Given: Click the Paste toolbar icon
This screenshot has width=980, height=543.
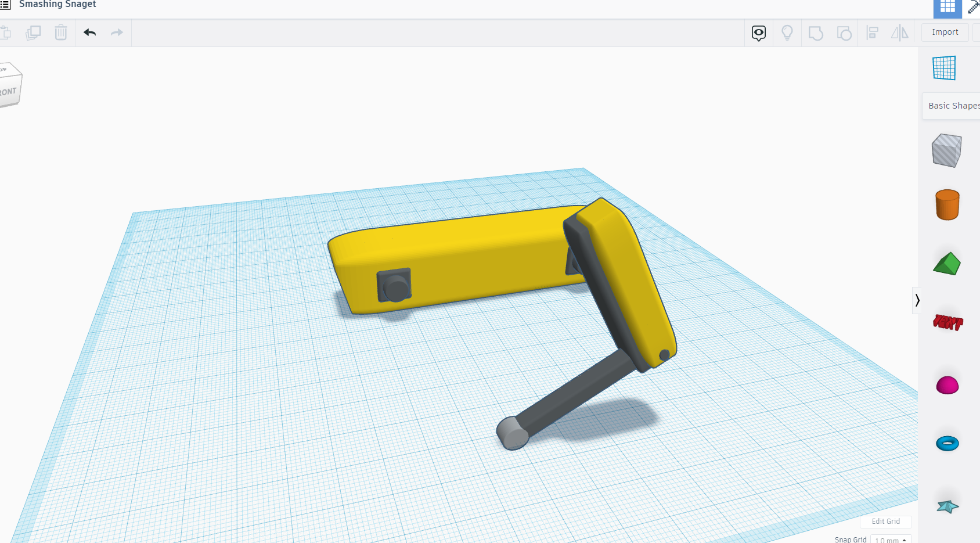Looking at the screenshot, I should tap(6, 33).
